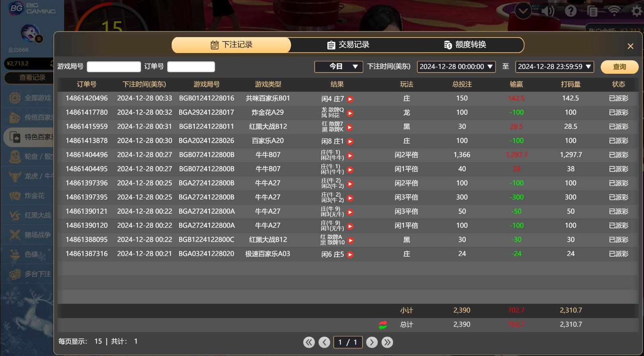Click the 订单号 input field
Viewport: 644px width, 356px height.
coord(191,67)
